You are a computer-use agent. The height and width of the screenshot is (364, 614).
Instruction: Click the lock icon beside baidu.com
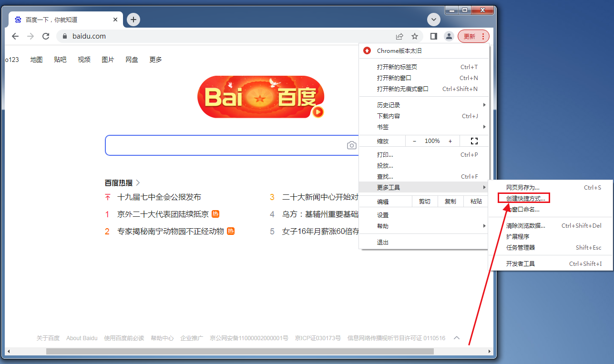[65, 36]
